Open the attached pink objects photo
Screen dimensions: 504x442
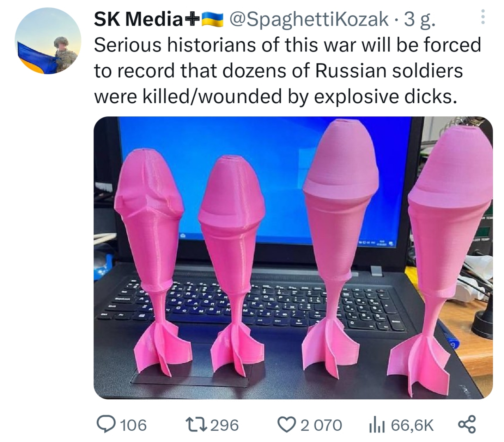point(293,258)
